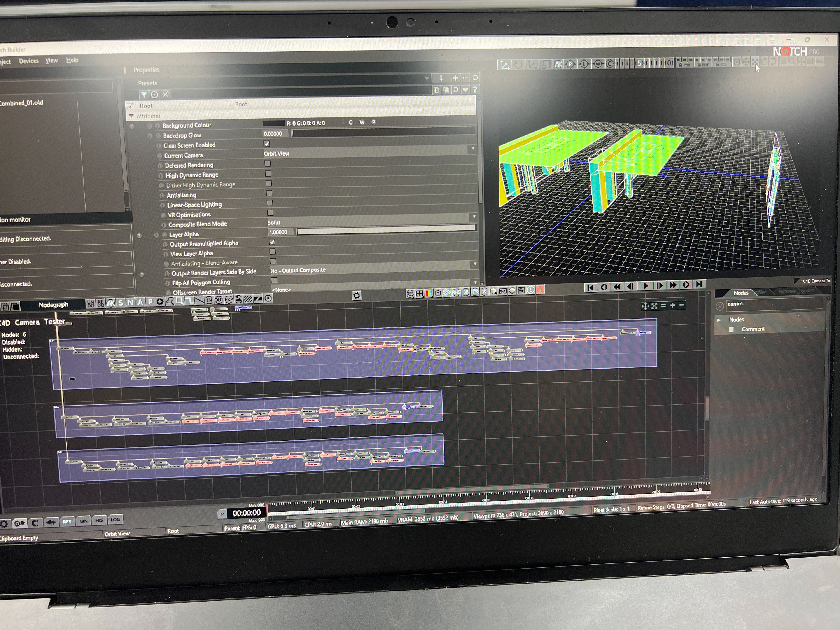Click the LOG button in bottom toolbar
The width and height of the screenshot is (840, 630).
click(x=115, y=520)
